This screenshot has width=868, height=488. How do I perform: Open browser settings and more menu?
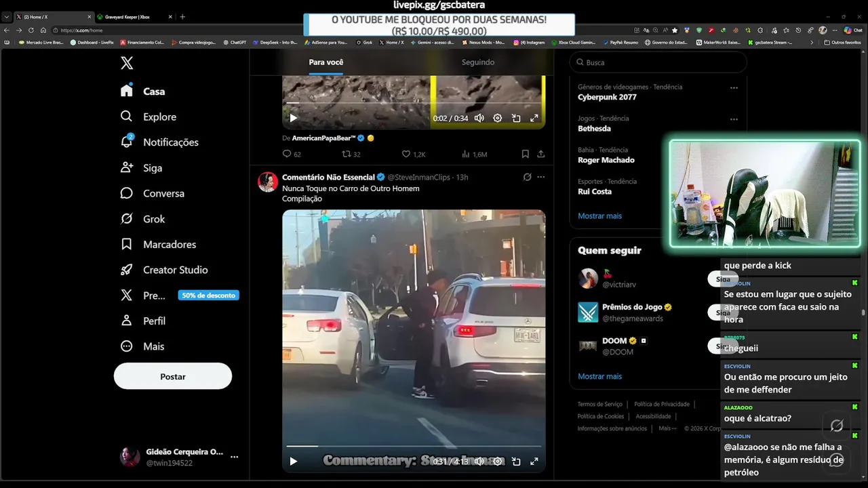tap(833, 30)
